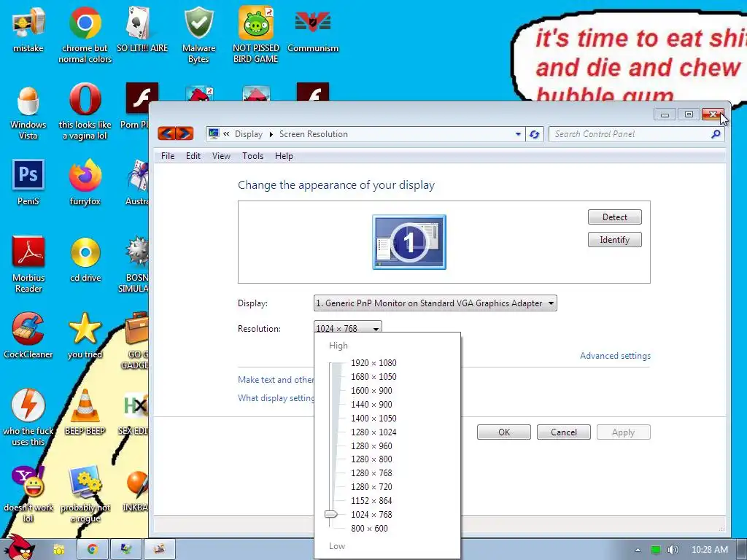Select 1400 × 1050 resolution
This screenshot has height=560, width=747.
pyautogui.click(x=373, y=418)
